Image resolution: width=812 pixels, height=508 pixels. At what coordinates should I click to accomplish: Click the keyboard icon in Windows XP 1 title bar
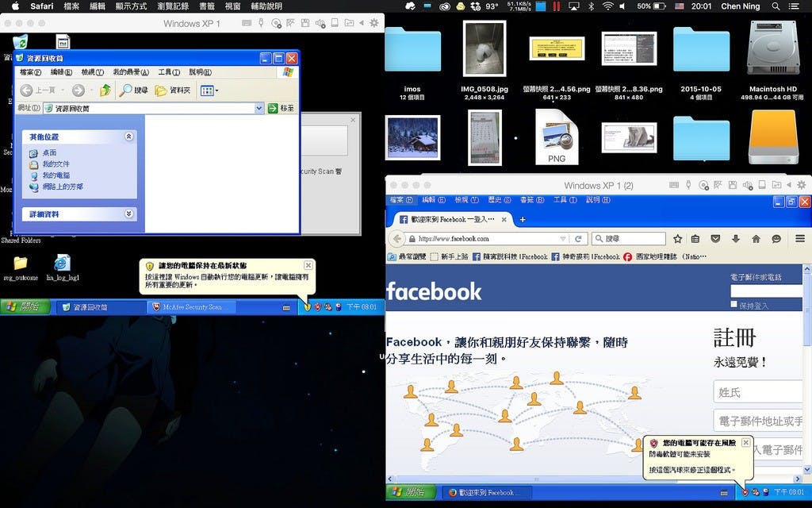click(247, 23)
